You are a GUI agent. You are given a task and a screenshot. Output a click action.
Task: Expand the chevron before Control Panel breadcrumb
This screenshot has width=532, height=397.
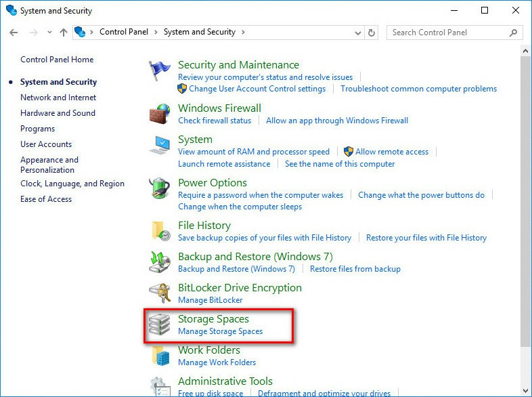pos(91,33)
